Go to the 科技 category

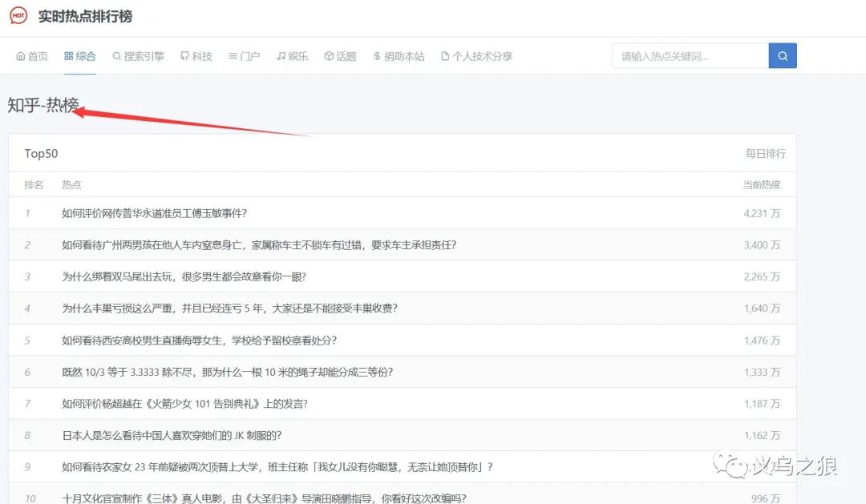196,56
